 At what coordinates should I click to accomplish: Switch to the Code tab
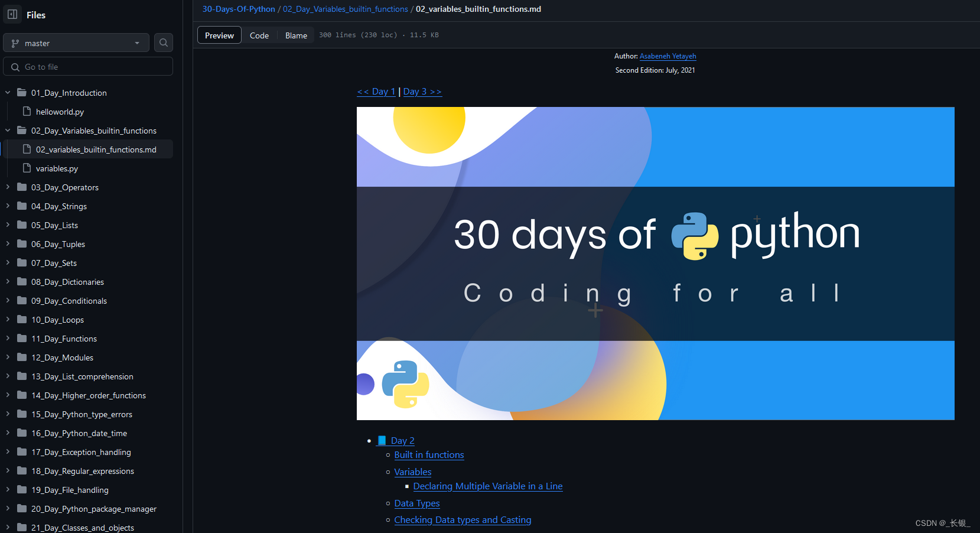pyautogui.click(x=259, y=35)
